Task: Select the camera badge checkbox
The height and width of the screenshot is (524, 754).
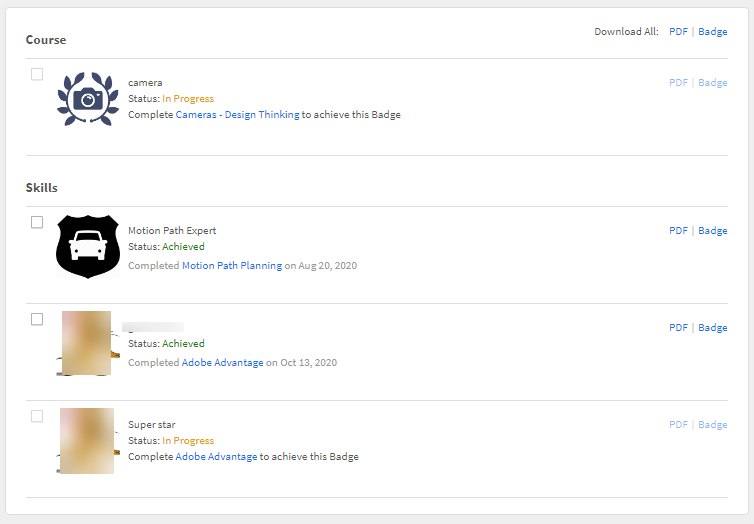Action: click(37, 74)
